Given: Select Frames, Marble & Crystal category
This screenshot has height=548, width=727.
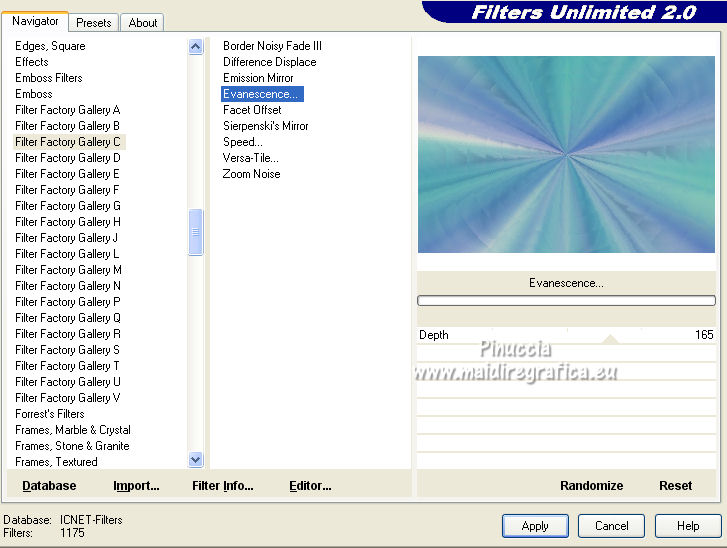Looking at the screenshot, I should point(73,430).
